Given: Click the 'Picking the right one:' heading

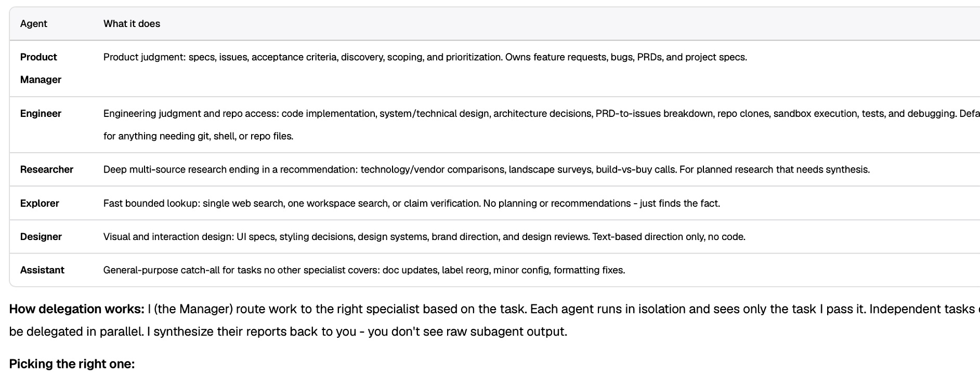Looking at the screenshot, I should (x=72, y=364).
